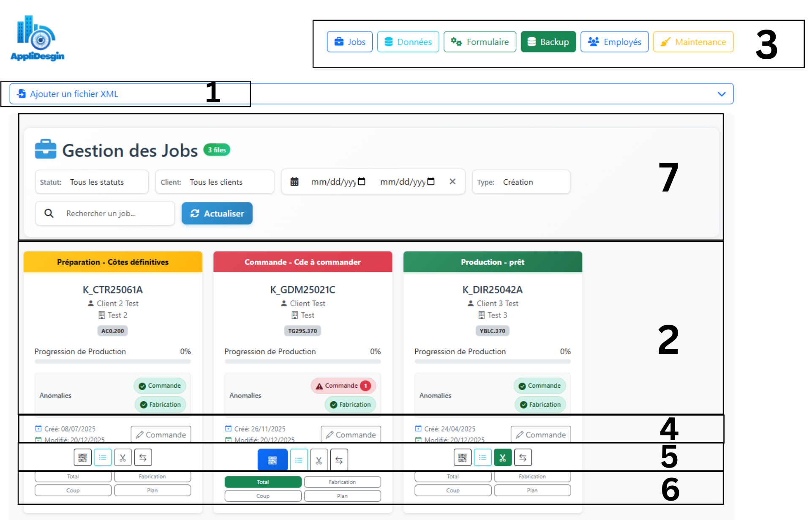Toggle Coup button on K_DIR25042A card
Viewport: 812px width, 520px height.
[452, 490]
